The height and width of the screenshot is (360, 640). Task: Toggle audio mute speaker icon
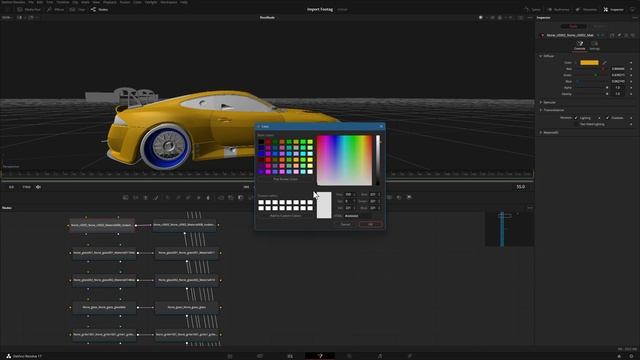pos(38,187)
